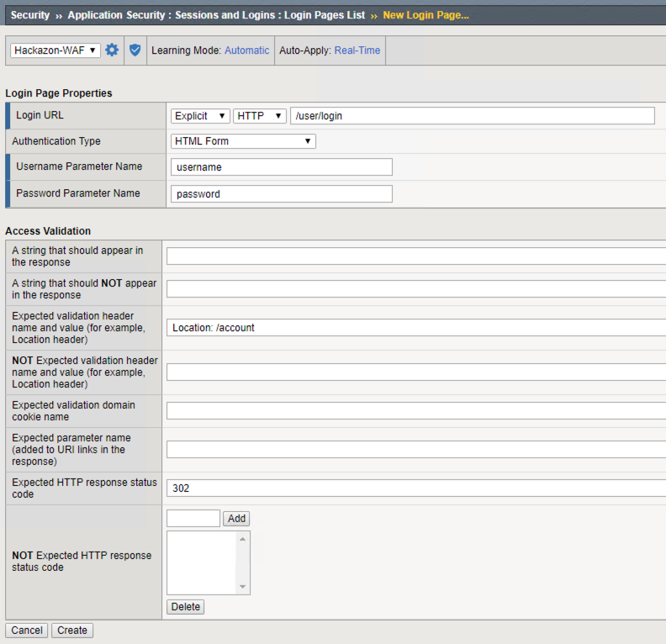Image resolution: width=666 pixels, height=644 pixels.
Task: Focus the string that should appear field
Action: click(x=416, y=256)
